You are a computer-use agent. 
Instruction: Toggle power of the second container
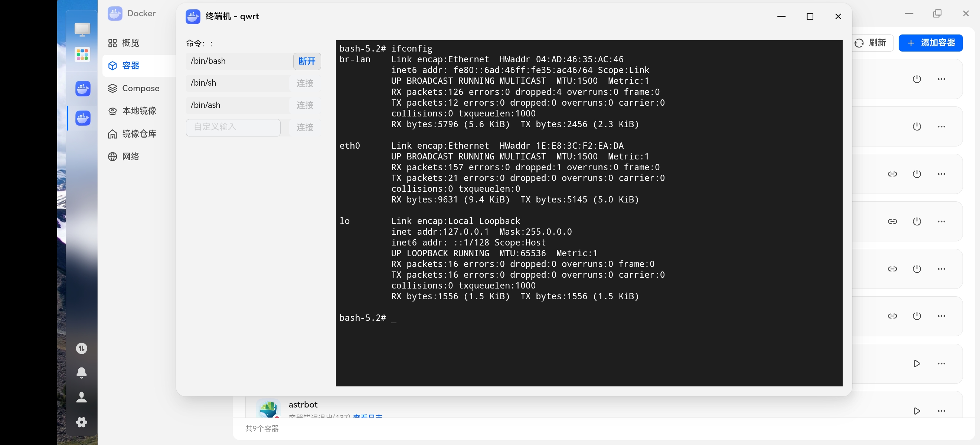pyautogui.click(x=917, y=126)
